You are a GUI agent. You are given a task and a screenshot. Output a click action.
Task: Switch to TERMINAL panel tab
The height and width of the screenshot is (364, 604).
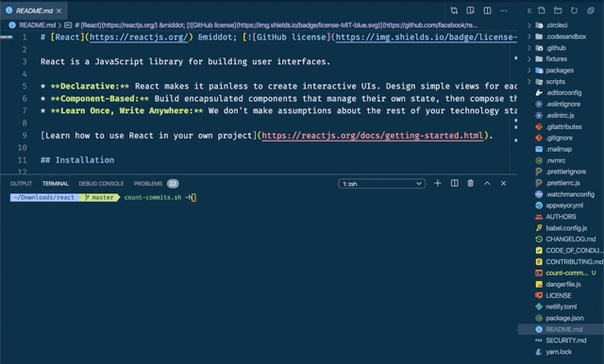pos(56,184)
